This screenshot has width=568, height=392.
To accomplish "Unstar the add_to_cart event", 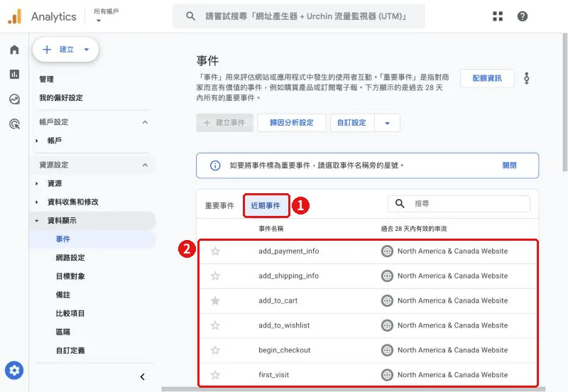I will point(215,300).
